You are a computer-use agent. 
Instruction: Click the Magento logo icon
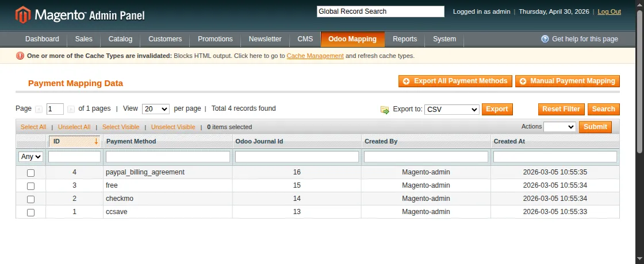pyautogui.click(x=23, y=15)
